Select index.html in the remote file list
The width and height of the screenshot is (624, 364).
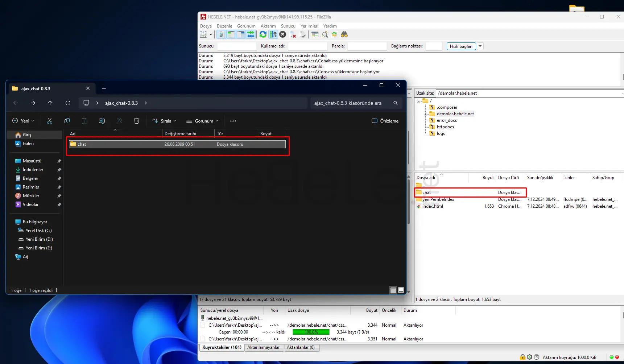tap(433, 206)
